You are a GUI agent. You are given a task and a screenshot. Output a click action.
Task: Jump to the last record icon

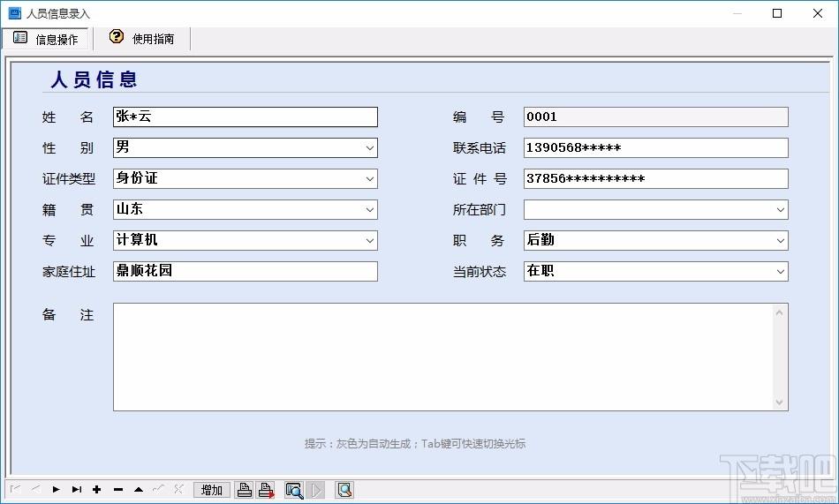tap(77, 490)
